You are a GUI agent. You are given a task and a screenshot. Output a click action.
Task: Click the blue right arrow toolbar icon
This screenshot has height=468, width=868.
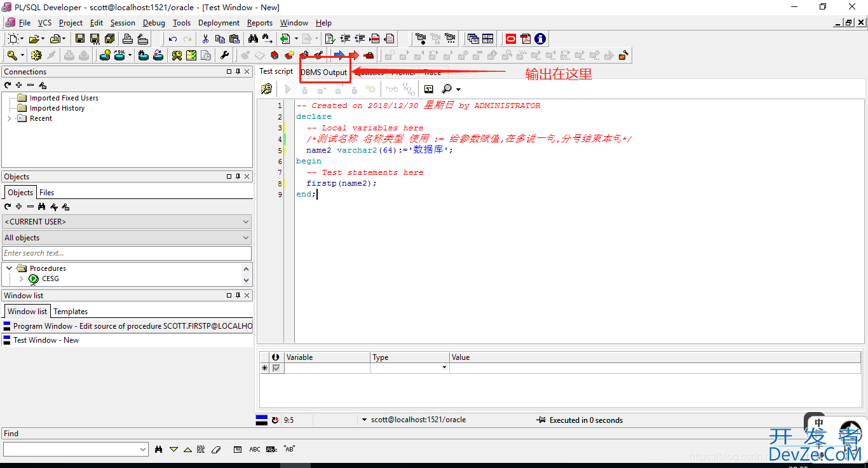[339, 55]
